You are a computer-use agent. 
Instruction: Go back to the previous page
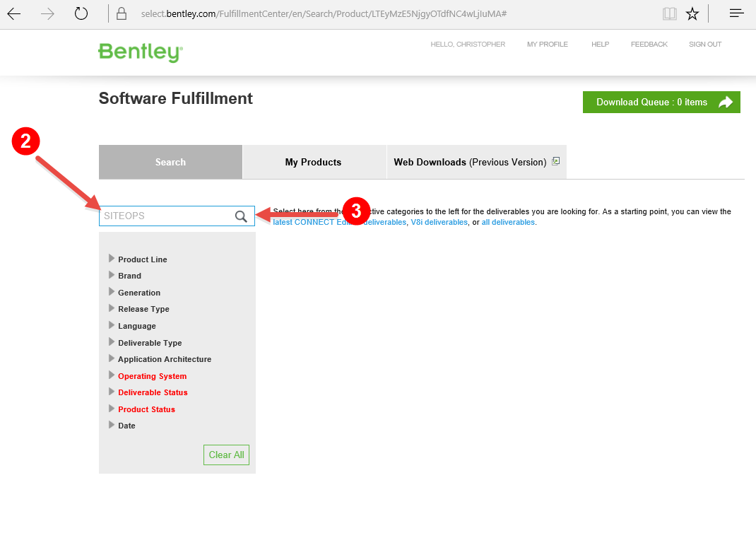tap(14, 14)
